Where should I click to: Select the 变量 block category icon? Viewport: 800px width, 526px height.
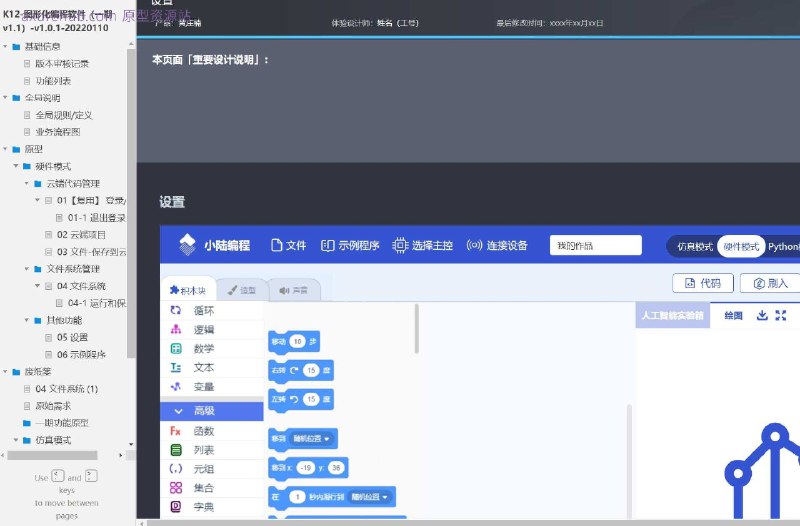coord(176,387)
